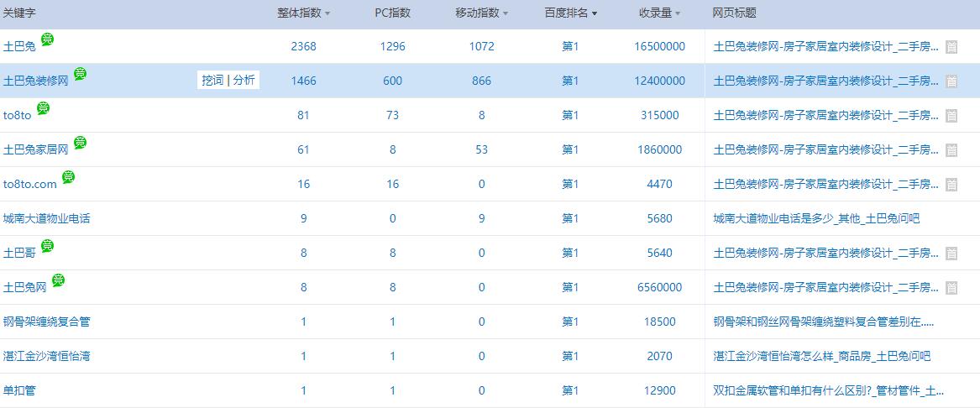Viewport: 980px width, 408px height.
Task: Click 挖词 in the 土巴兔装修网 row
Action: (212, 80)
